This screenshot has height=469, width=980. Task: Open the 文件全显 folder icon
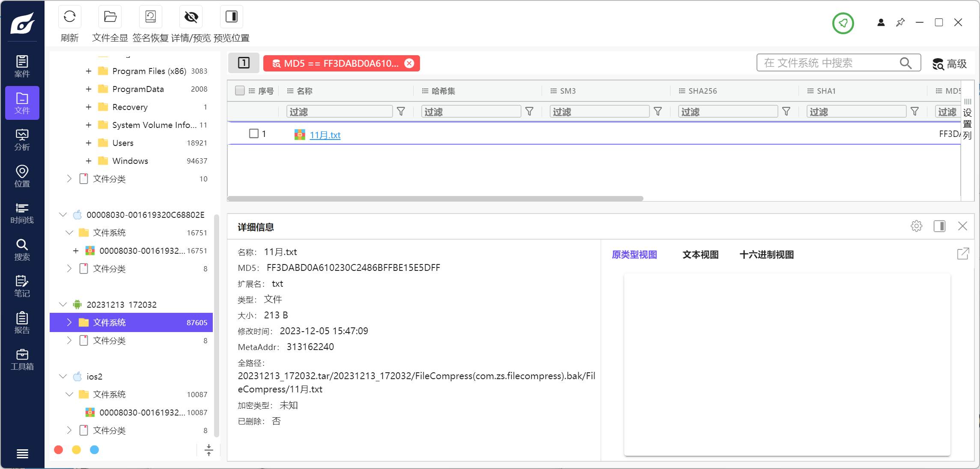pyautogui.click(x=110, y=17)
